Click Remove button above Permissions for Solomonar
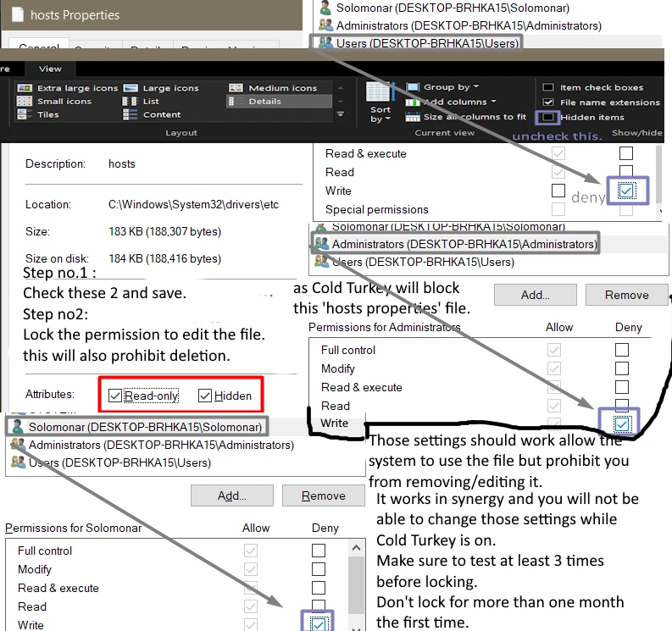 (323, 496)
